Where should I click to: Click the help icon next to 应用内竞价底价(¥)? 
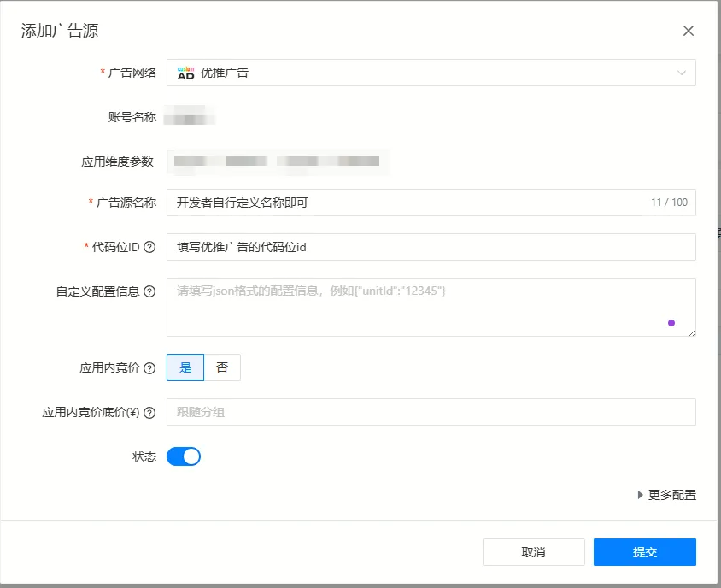click(149, 413)
